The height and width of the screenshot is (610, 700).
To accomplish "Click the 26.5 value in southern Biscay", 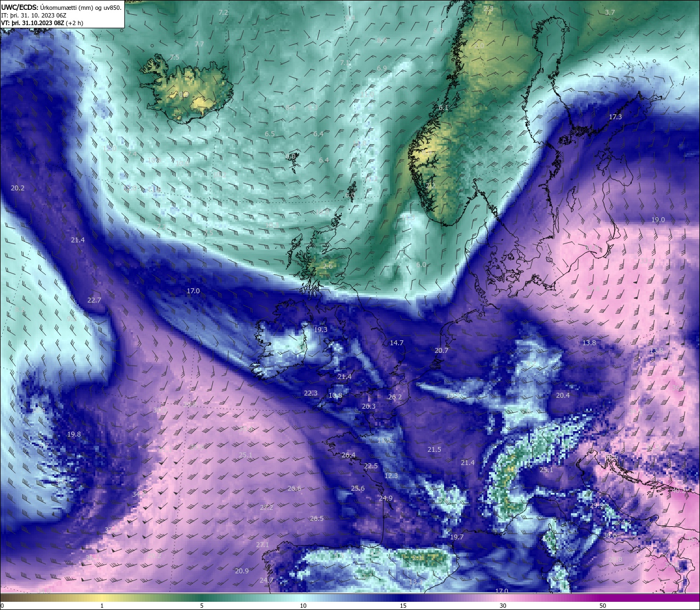I will coord(317,518).
